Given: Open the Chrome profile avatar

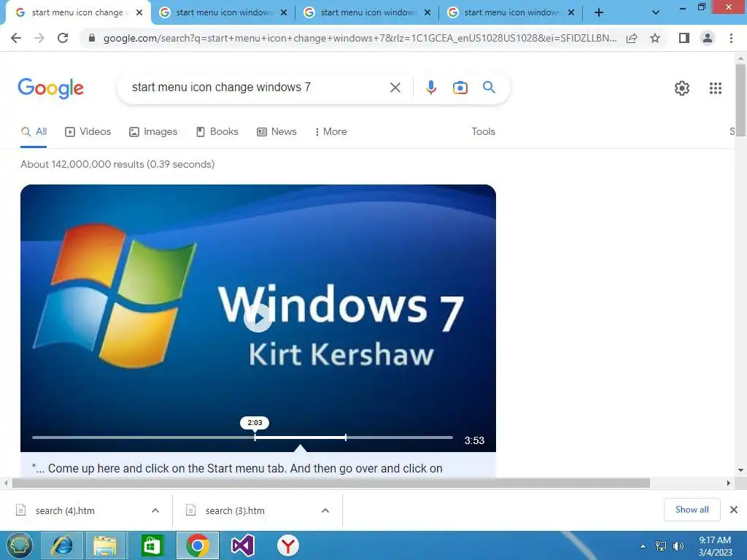Looking at the screenshot, I should coord(708,38).
